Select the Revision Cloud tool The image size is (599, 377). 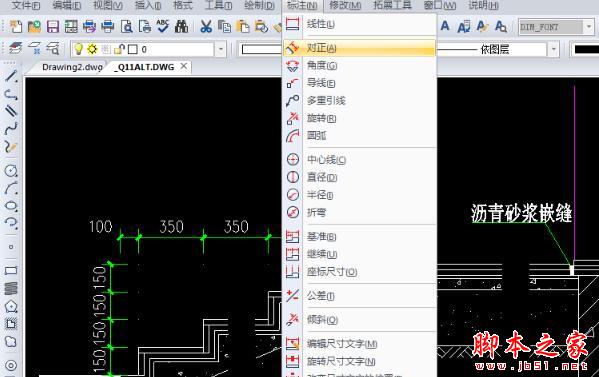pyautogui.click(x=11, y=341)
